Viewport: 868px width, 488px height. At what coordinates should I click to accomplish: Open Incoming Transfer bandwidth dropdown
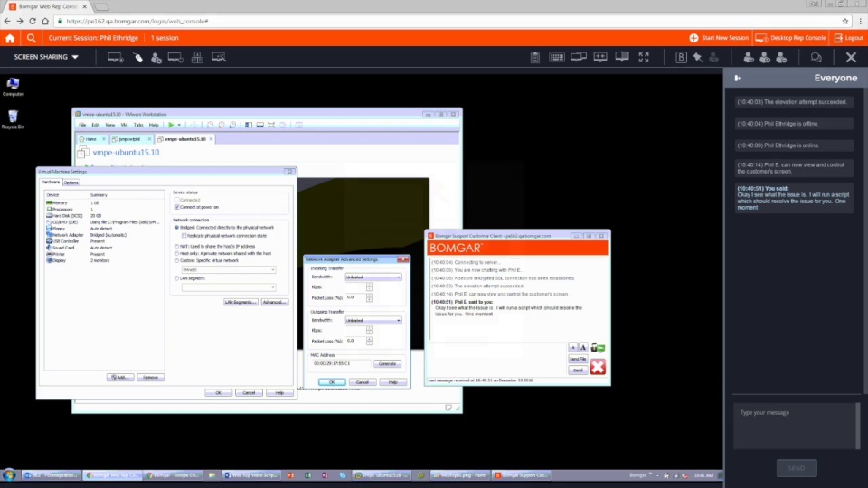click(373, 277)
